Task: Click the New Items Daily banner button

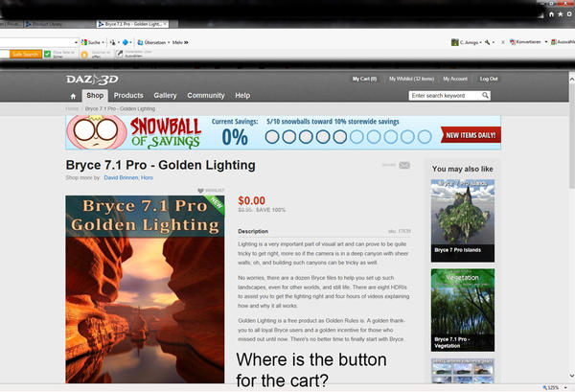Action: click(x=471, y=135)
